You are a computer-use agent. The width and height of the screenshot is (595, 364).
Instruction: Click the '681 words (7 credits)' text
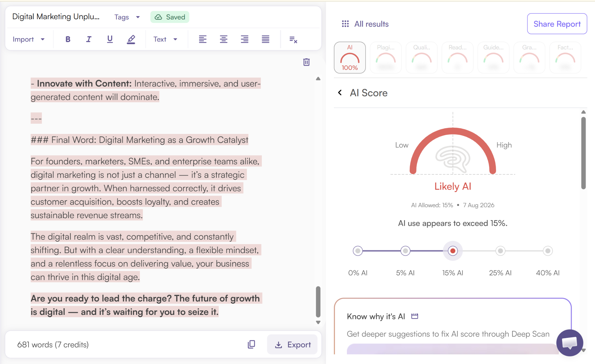(53, 345)
